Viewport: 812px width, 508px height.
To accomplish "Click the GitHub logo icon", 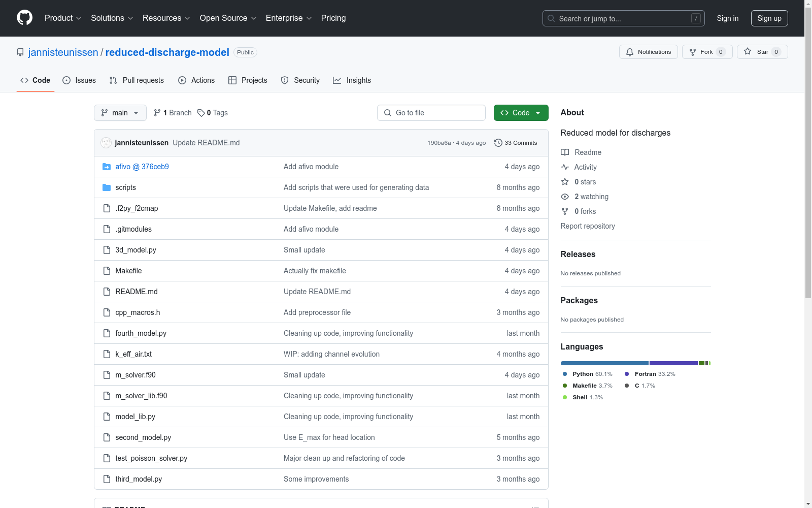I will click(24, 18).
